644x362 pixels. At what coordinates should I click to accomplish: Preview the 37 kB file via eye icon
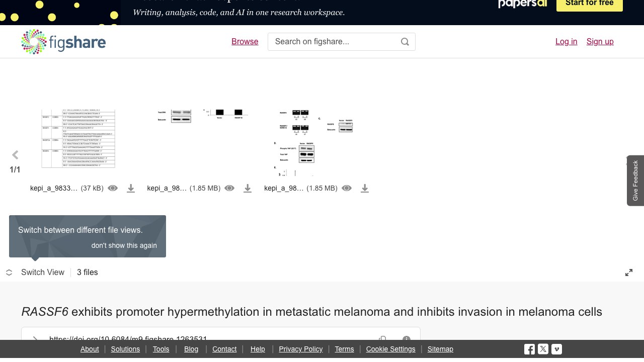pos(113,188)
